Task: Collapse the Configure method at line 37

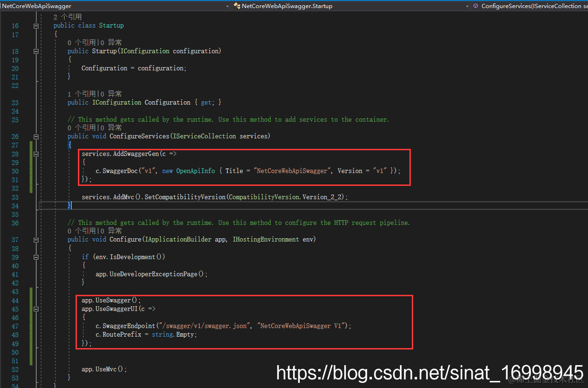Action: tap(36, 240)
